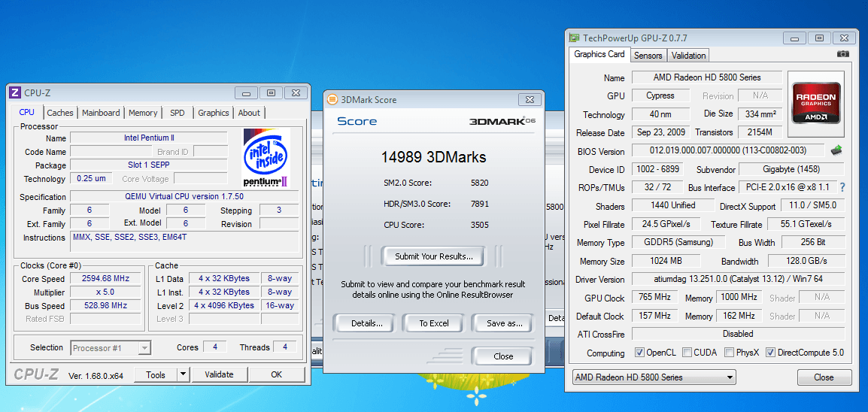Click the Device ID 1002 - 6899 value

[x=657, y=169]
